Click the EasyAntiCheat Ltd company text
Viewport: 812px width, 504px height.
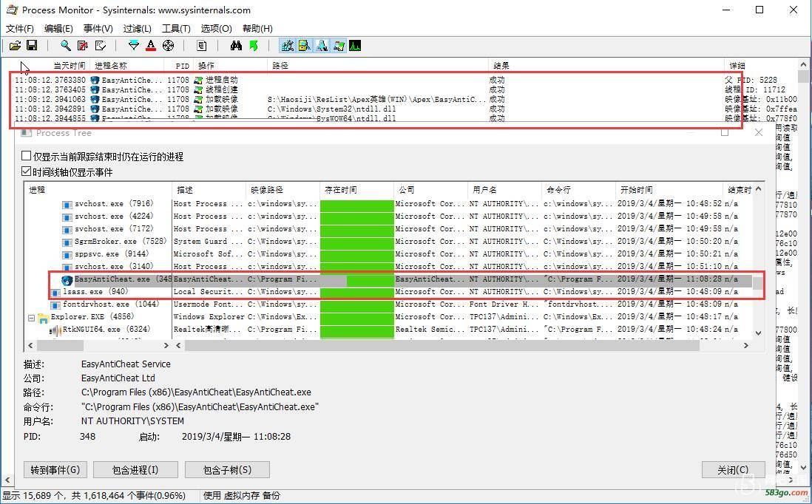pyautogui.click(x=118, y=378)
